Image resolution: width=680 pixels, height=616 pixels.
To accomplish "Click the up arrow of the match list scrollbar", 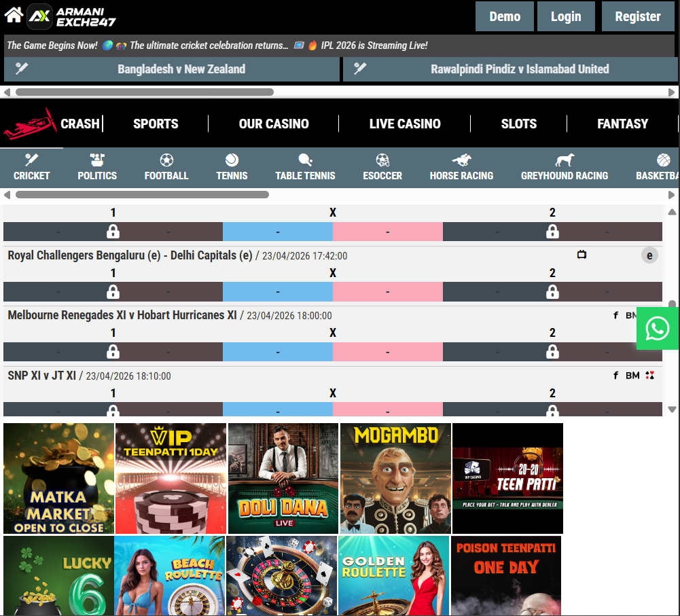I will click(672, 212).
